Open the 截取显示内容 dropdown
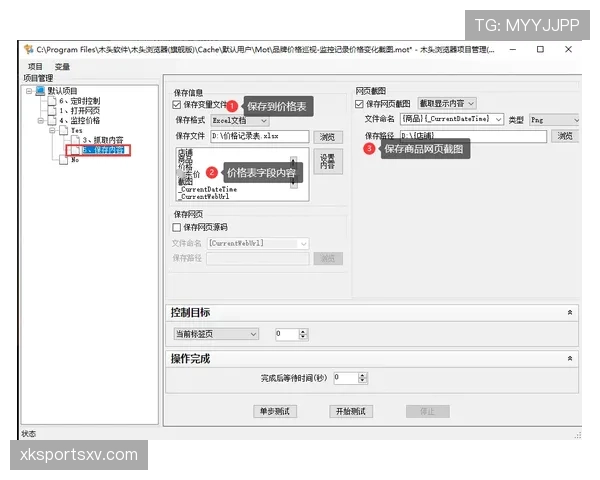Image resolution: width=600 pixels, height=480 pixels. [447, 103]
